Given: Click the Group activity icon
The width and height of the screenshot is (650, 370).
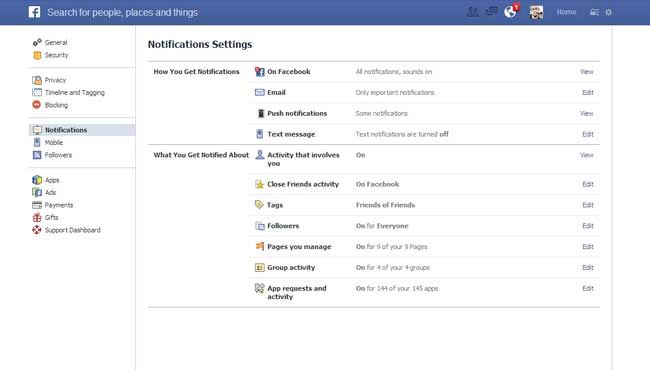Looking at the screenshot, I should (260, 268).
